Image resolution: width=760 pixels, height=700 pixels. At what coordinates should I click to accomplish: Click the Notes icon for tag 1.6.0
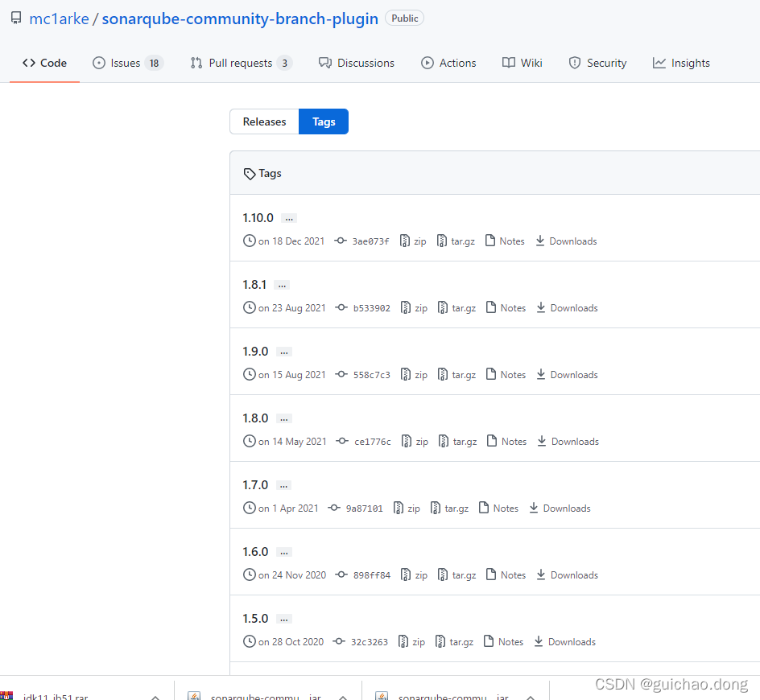[x=491, y=574]
